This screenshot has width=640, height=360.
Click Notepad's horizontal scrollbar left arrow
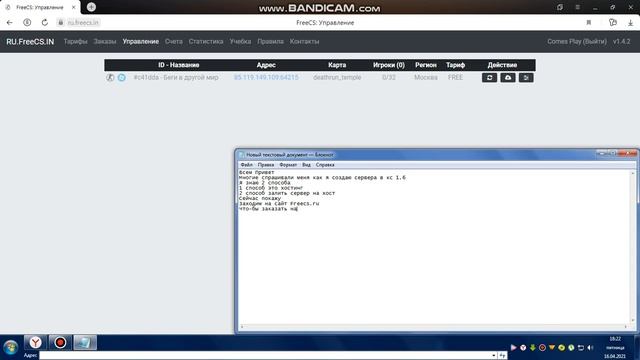pyautogui.click(x=242, y=327)
